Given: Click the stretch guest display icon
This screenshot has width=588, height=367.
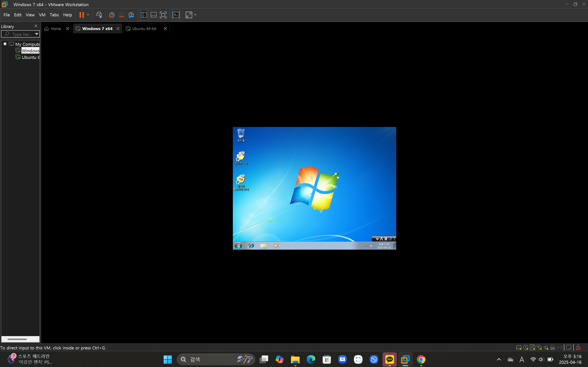Looking at the screenshot, I should click(189, 15).
